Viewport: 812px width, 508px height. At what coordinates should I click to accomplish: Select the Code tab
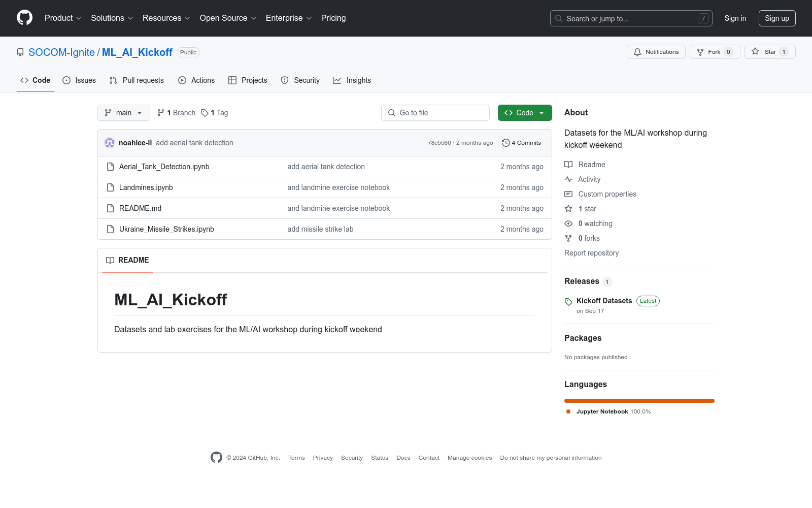pyautogui.click(x=36, y=80)
